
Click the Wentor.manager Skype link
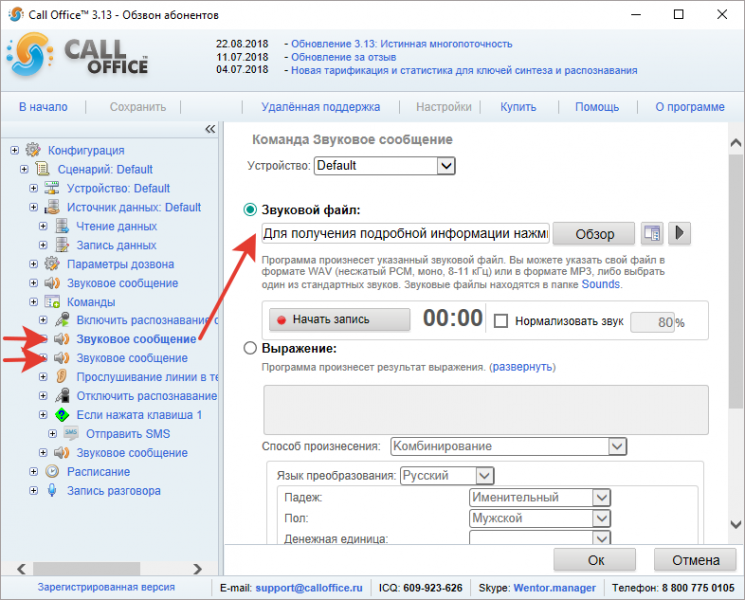tap(554, 588)
